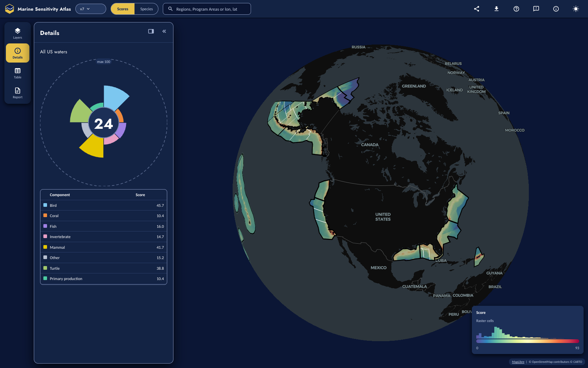588x368 pixels.
Task: Click the green Turtle petal in chart
Action: tap(81, 112)
